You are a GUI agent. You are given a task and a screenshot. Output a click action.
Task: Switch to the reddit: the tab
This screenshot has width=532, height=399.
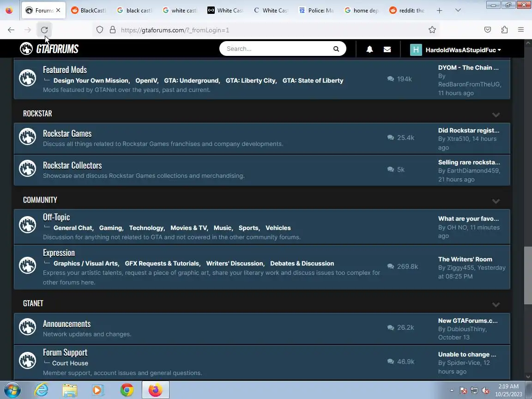(407, 11)
